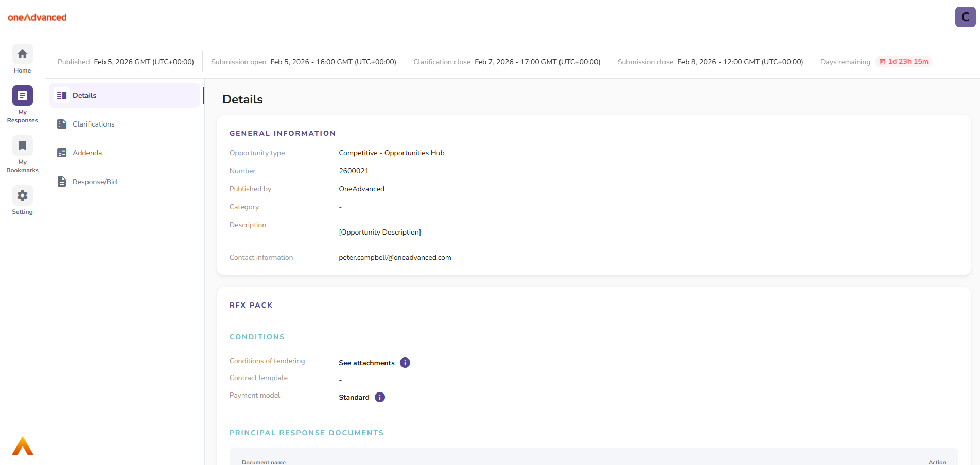Click the calendar icon in days remaining badge
The width and height of the screenshot is (980, 465).
tap(882, 62)
